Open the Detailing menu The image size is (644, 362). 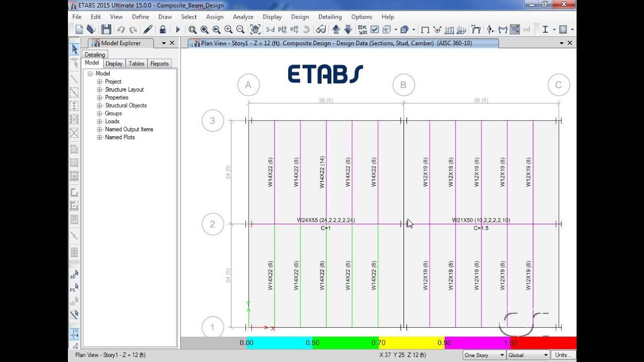tap(330, 17)
